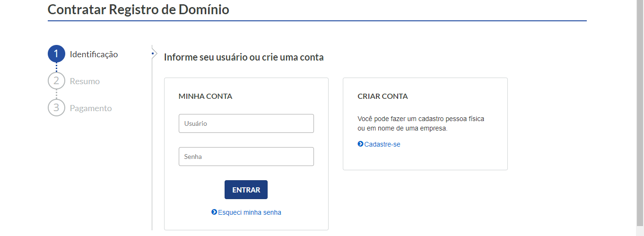Click the Contratar Registro de Domínio title

point(139,9)
